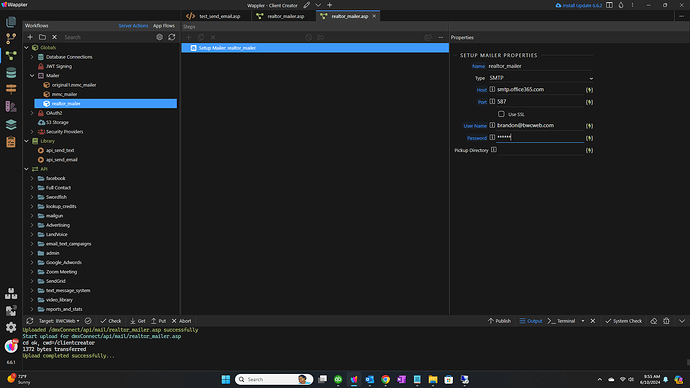
Task: Click the System Check button
Action: pyautogui.click(x=623, y=321)
